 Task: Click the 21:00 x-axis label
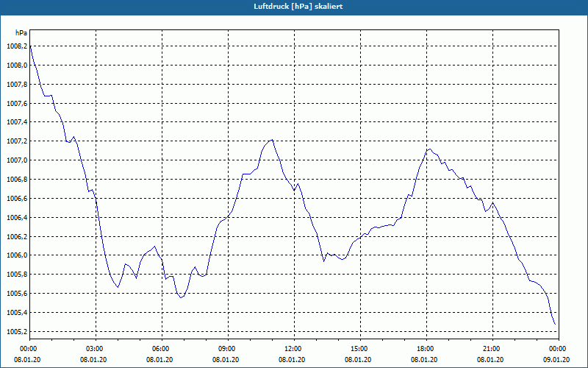pos(492,349)
